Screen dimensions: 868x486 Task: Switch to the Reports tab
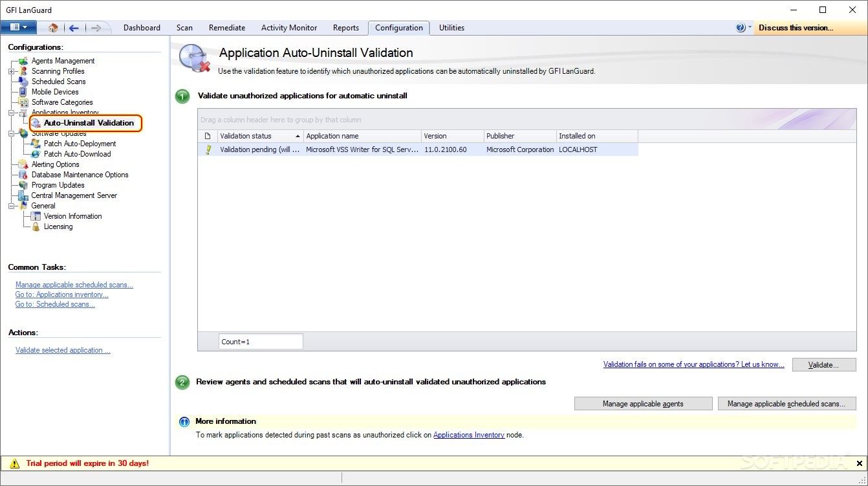click(346, 28)
